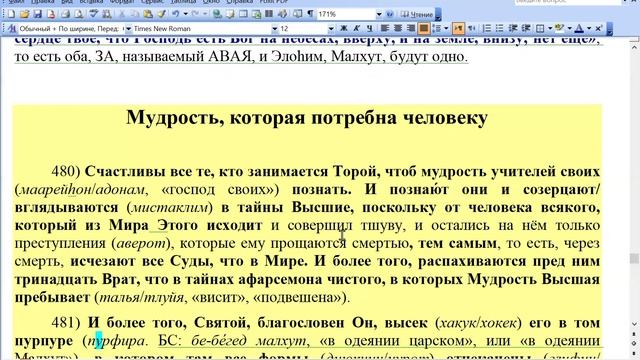Click the Select Browse Object button
This screenshot has height=360, width=640.
634,343
